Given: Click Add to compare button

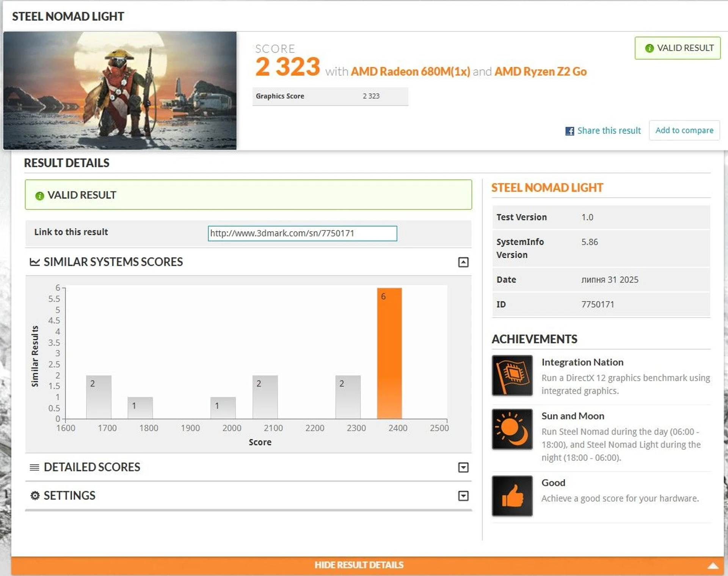Looking at the screenshot, I should [x=684, y=130].
